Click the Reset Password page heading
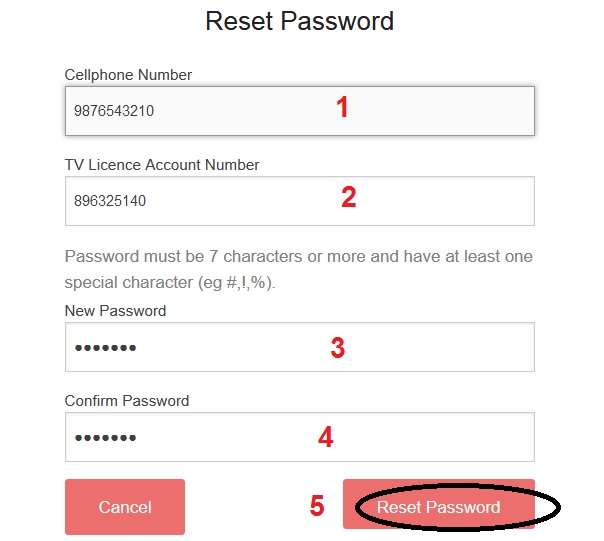 click(300, 21)
